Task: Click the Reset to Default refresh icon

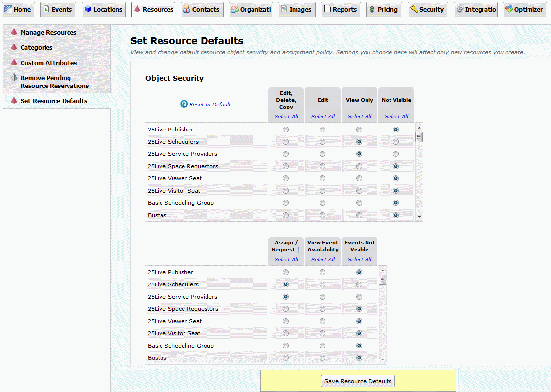Action: (184, 104)
